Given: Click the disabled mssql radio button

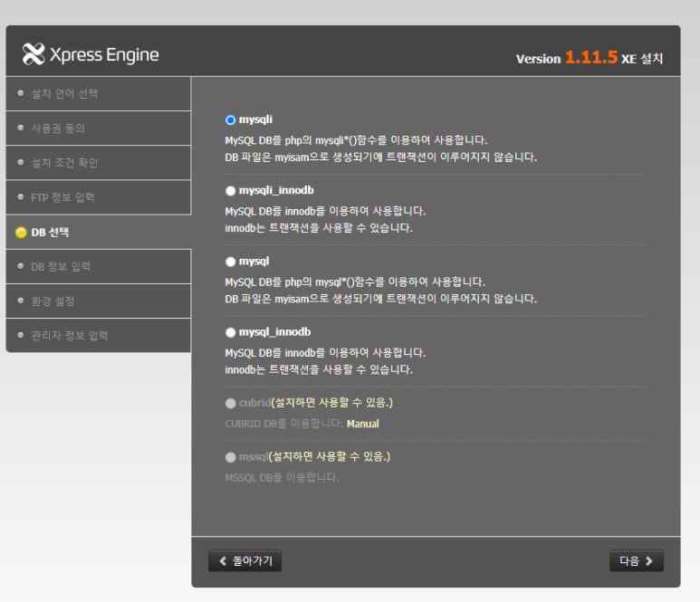Looking at the screenshot, I should pyautogui.click(x=230, y=457).
